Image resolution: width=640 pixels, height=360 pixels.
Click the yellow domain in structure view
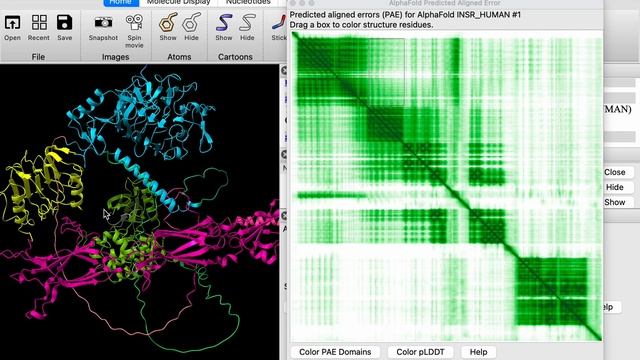click(43, 186)
